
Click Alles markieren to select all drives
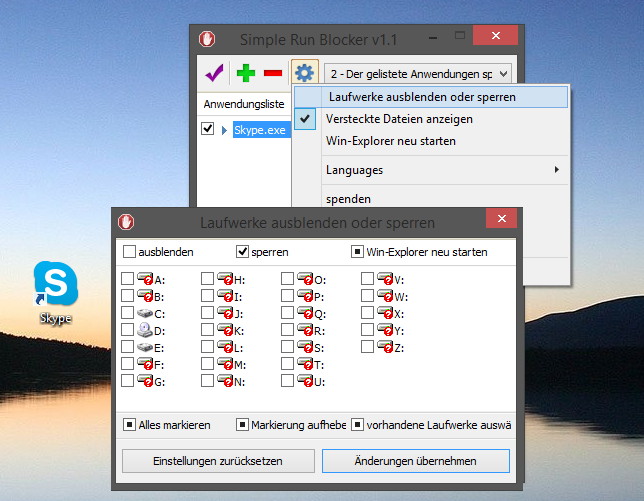click(167, 425)
